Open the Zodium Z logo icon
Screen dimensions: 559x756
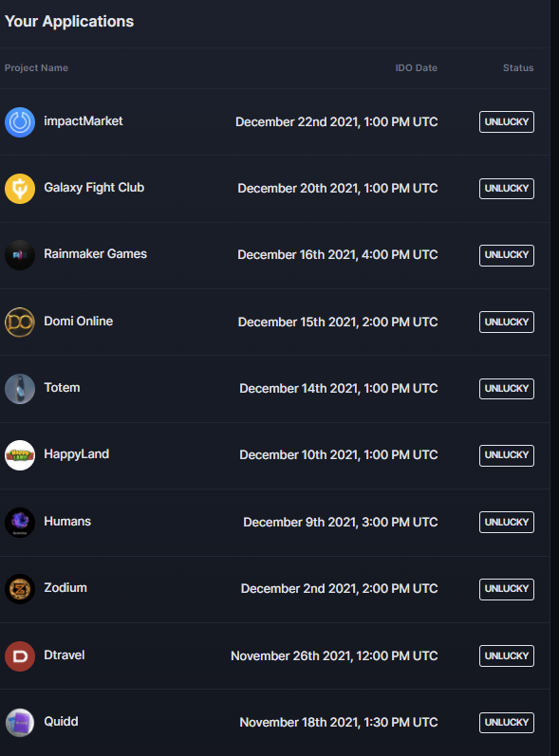point(20,589)
